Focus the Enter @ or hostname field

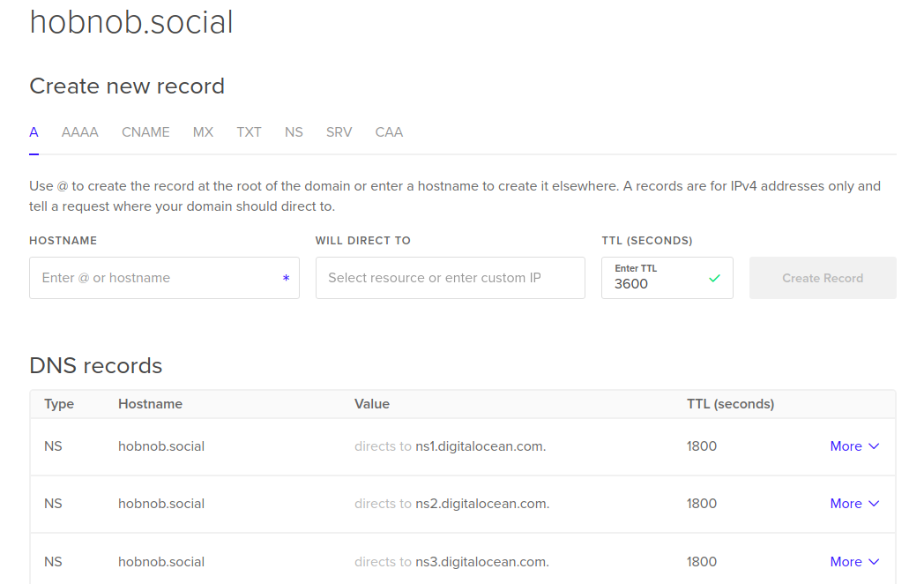click(x=154, y=278)
